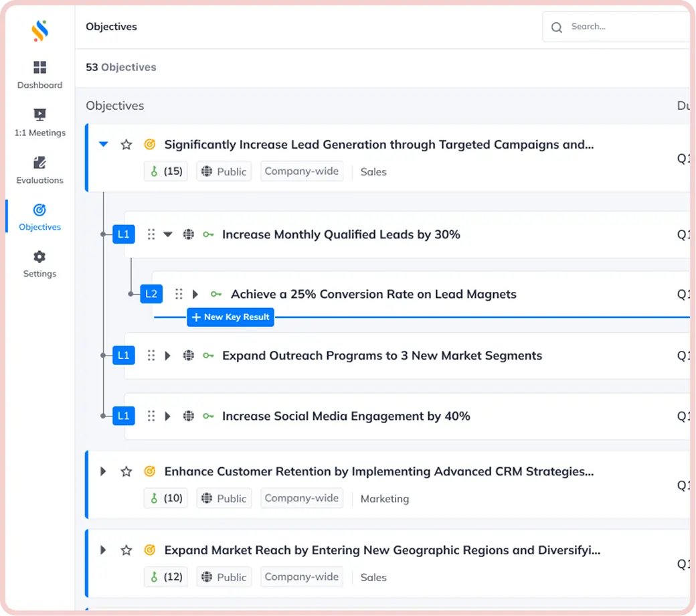This screenshot has width=696, height=616.
Task: Star the Expand Market Reach objective
Action: [x=126, y=550]
